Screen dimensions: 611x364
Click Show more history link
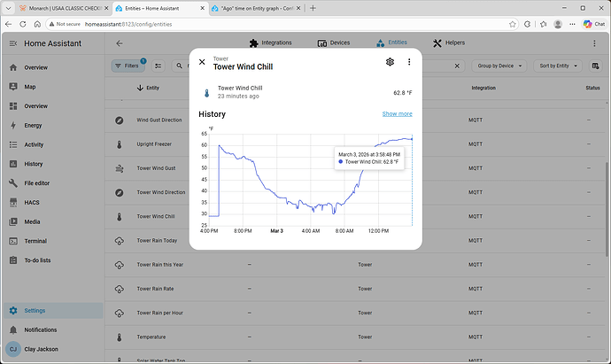[x=397, y=114]
